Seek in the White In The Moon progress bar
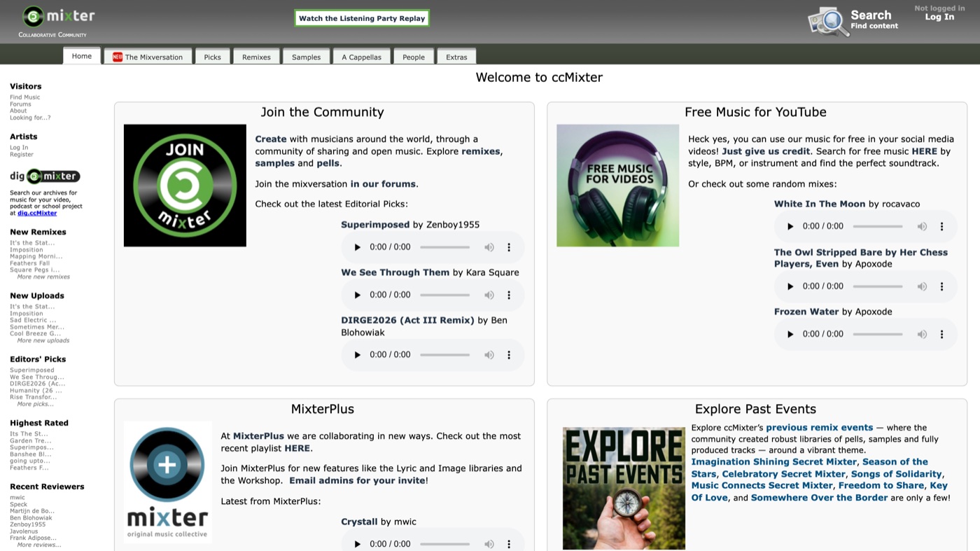The width and height of the screenshot is (980, 551). (x=877, y=226)
